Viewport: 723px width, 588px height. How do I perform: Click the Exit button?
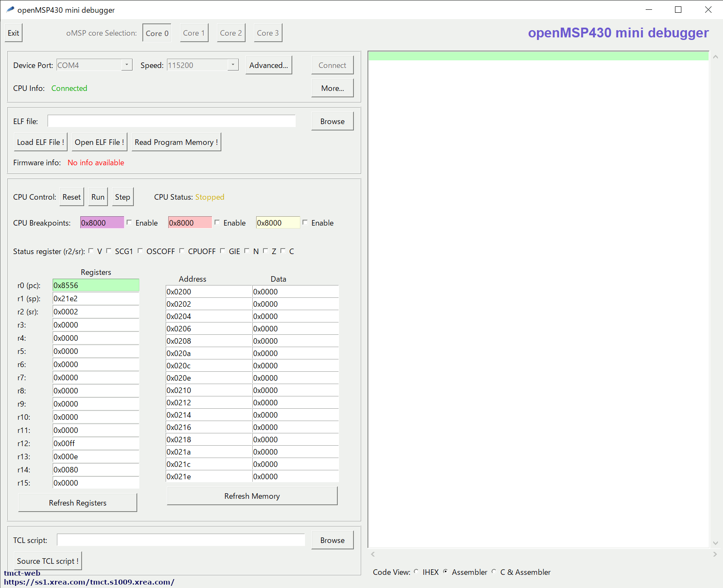(x=14, y=33)
